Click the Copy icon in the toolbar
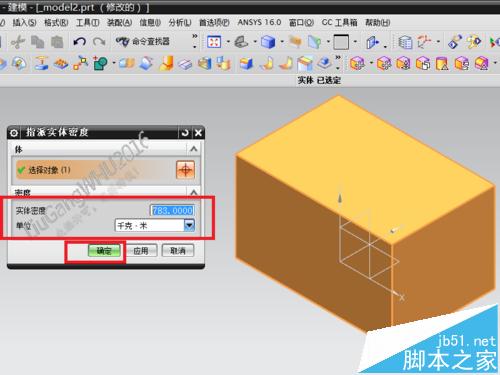This screenshot has height=375, width=500. pyautogui.click(x=38, y=42)
